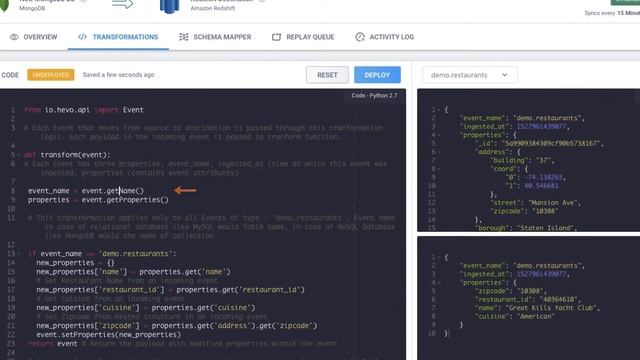
Task: Collapse properties object at line 4 in sample JSON
Action: (x=439, y=135)
